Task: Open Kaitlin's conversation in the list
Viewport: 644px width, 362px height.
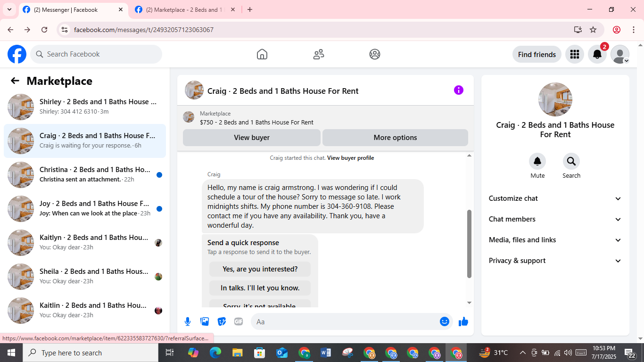Action: pos(85,311)
